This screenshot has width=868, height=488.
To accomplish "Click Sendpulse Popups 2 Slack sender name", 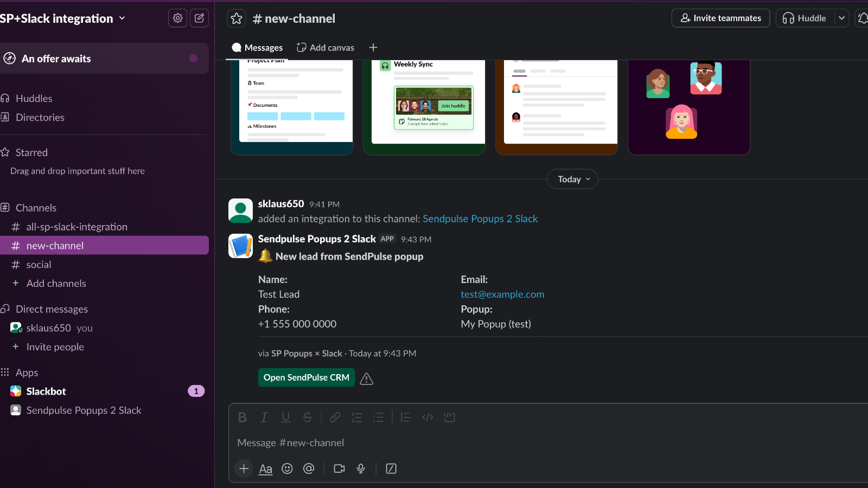I will point(317,239).
